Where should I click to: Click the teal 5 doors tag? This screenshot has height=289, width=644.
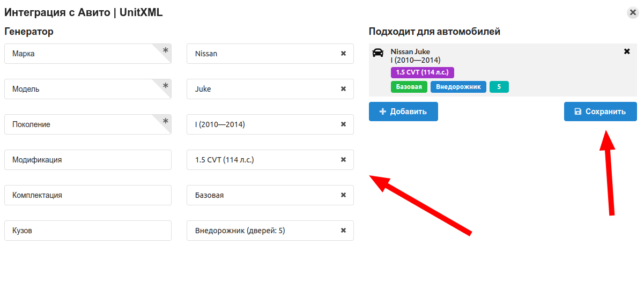click(499, 87)
